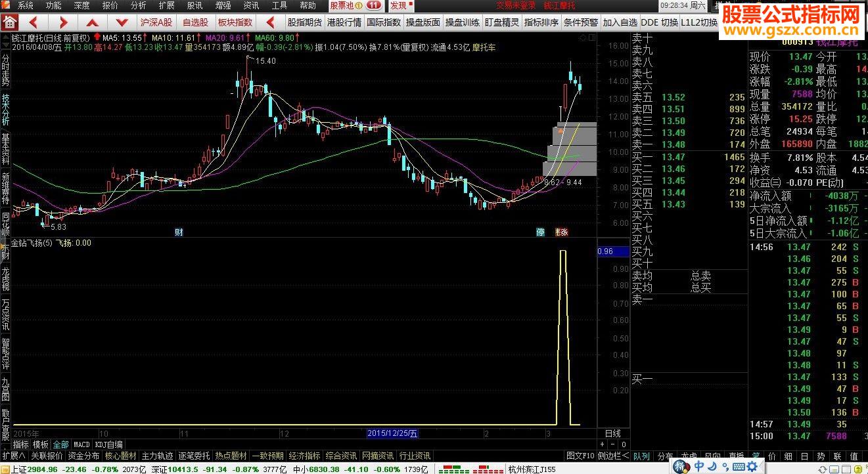Click the red left arrow back button
Viewport: 868px width, 474px height.
pos(35,22)
